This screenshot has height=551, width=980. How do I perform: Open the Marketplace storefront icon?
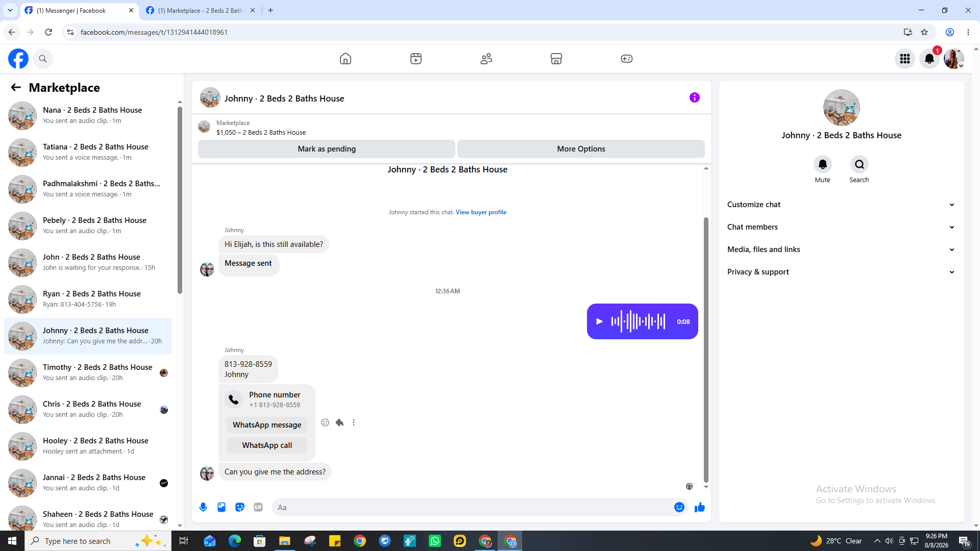[556, 59]
